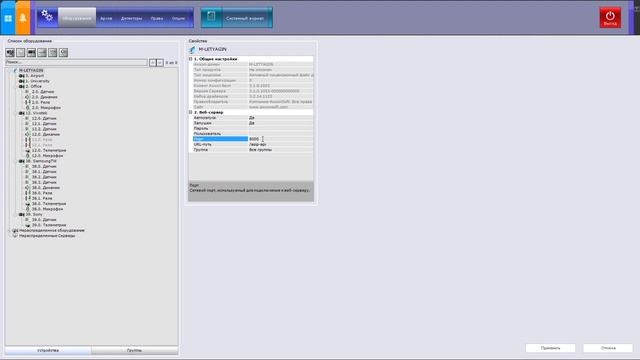Click the Порт value field 8000

click(x=281, y=139)
